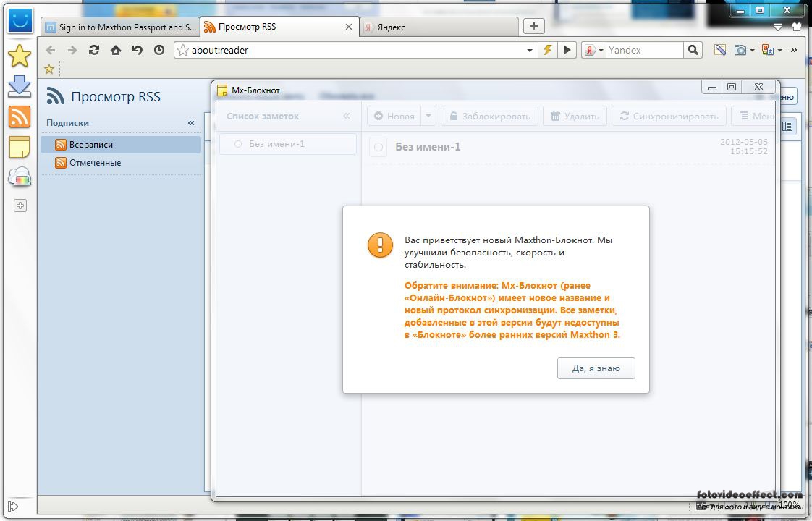Open the yellow notepad sidebar icon
The image size is (812, 521).
(x=20, y=147)
